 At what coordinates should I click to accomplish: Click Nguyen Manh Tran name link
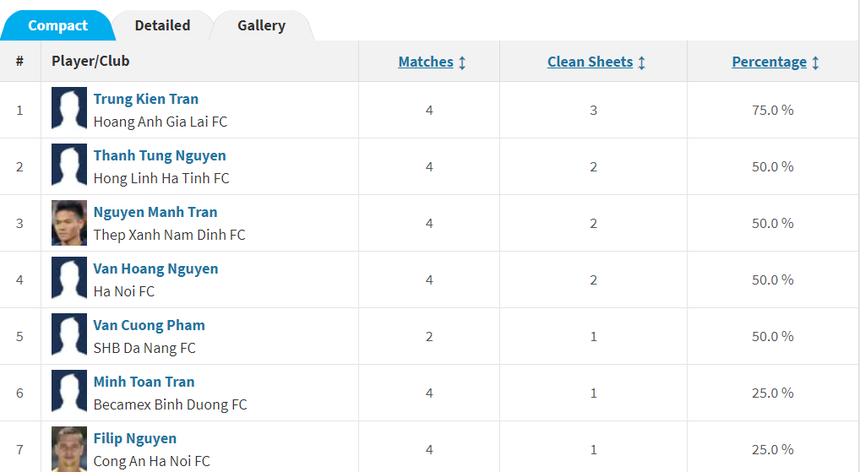pos(155,212)
